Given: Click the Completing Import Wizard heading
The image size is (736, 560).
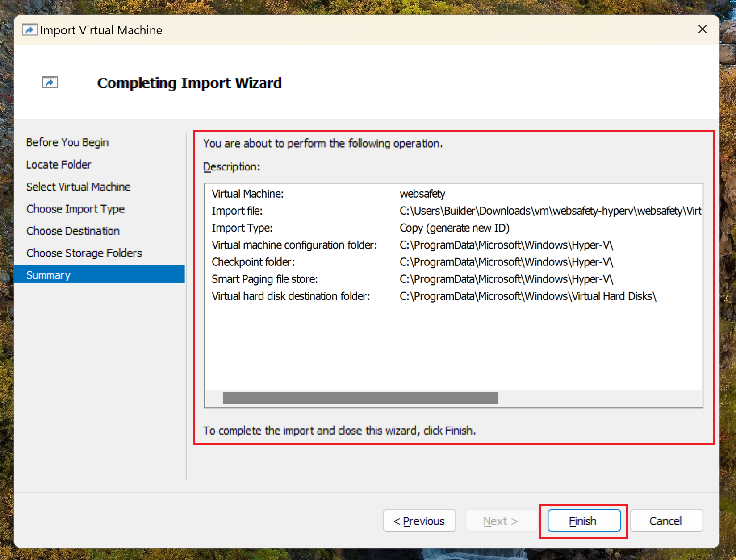Looking at the screenshot, I should click(189, 83).
